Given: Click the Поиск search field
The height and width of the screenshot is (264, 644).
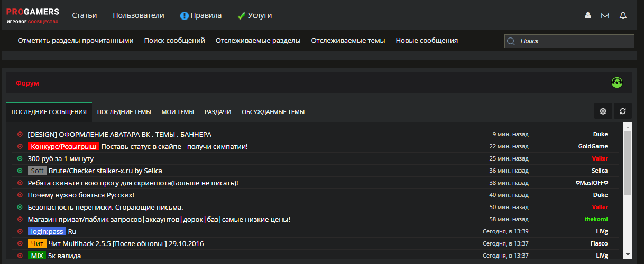Looking at the screenshot, I should [569, 41].
